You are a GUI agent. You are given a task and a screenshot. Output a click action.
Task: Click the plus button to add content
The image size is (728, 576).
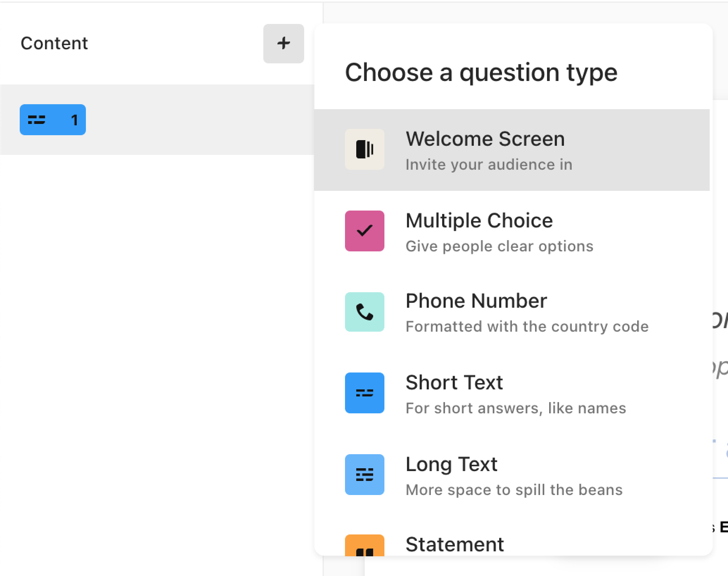[283, 44]
